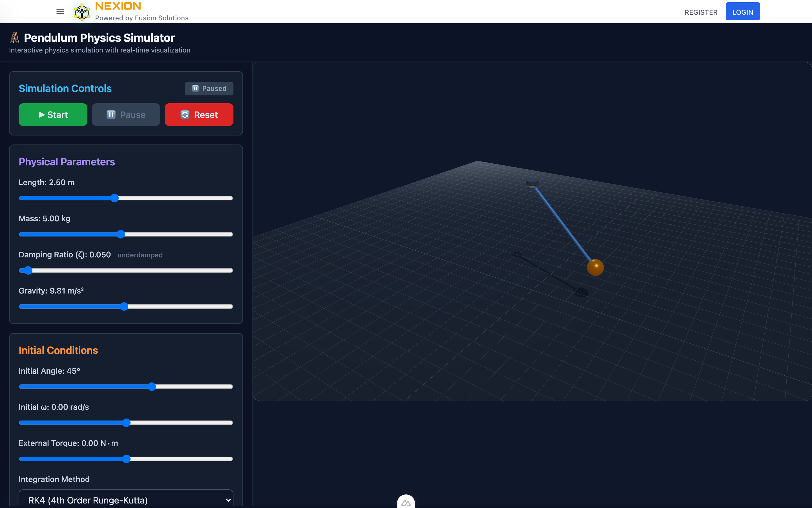This screenshot has height=508, width=812.
Task: Click the Nuxt devtools icon at bottom
Action: tap(406, 502)
